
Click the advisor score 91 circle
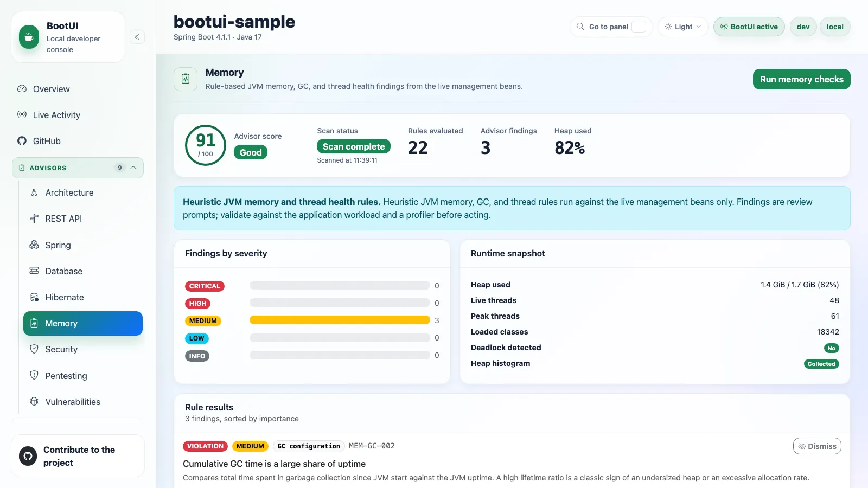(x=206, y=145)
